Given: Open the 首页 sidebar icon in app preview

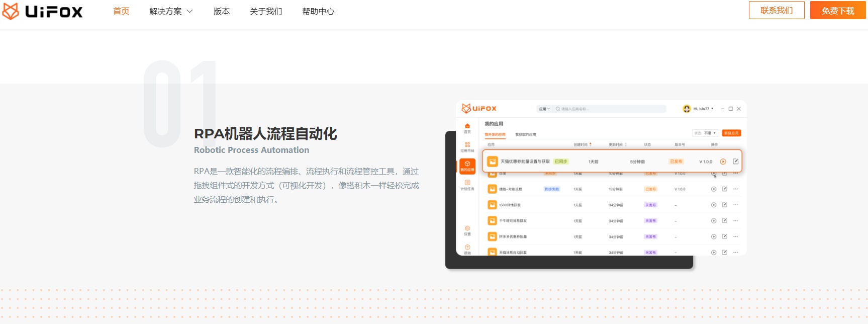Looking at the screenshot, I should [x=467, y=128].
